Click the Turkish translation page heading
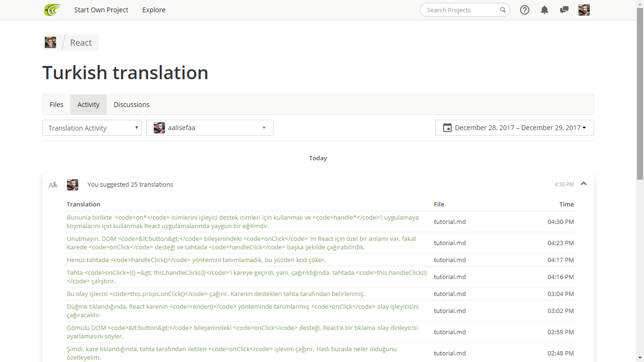This screenshot has width=644, height=362. [x=125, y=73]
